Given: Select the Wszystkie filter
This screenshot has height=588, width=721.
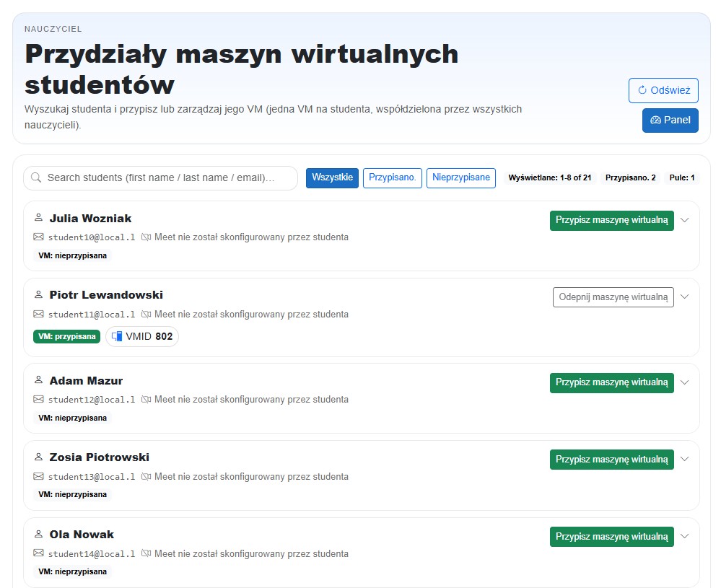Looking at the screenshot, I should 332,177.
